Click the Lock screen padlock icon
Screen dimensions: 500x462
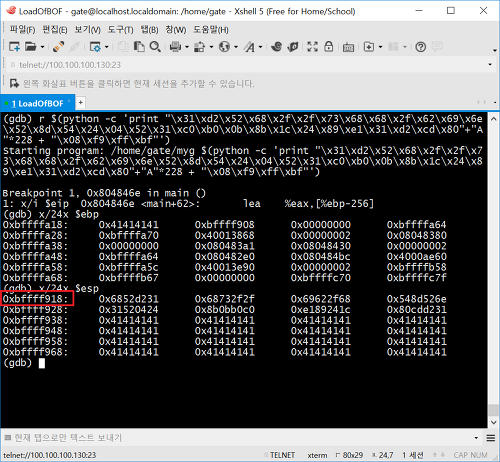click(x=329, y=47)
